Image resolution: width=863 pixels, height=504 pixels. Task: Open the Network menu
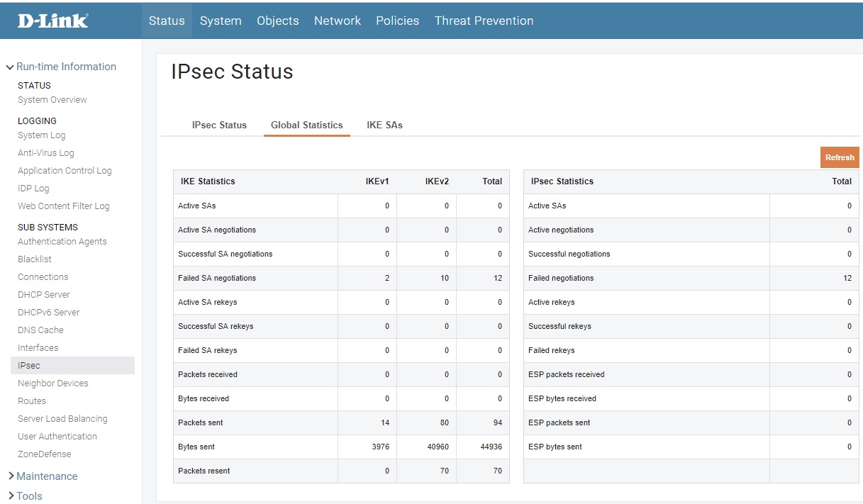338,21
